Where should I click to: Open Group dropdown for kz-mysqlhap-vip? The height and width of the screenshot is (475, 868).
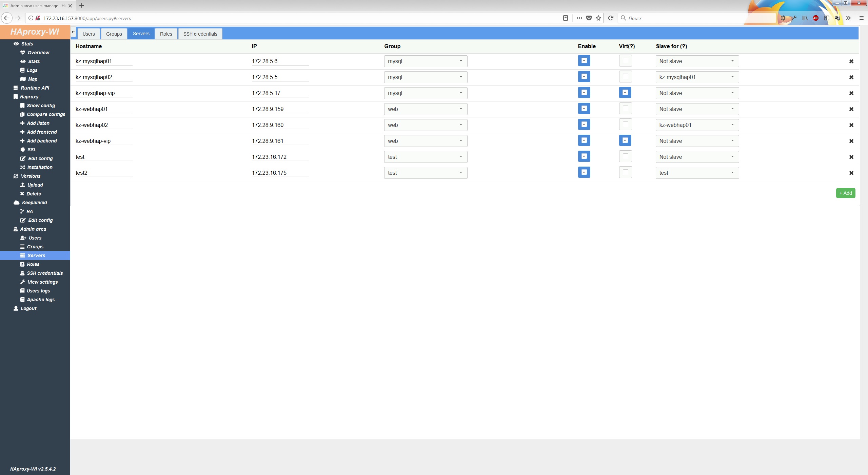tap(426, 93)
